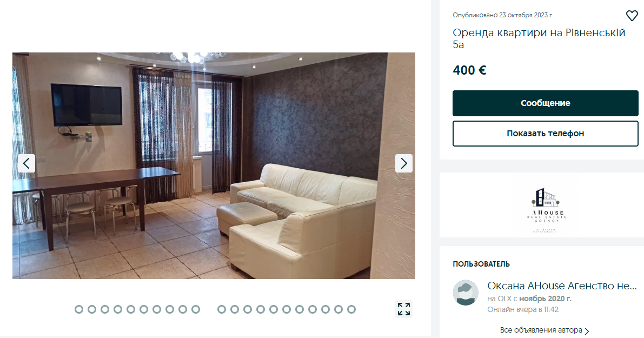Click the living room apartment photo
Viewport: 644px width, 338px height.
[x=214, y=165]
